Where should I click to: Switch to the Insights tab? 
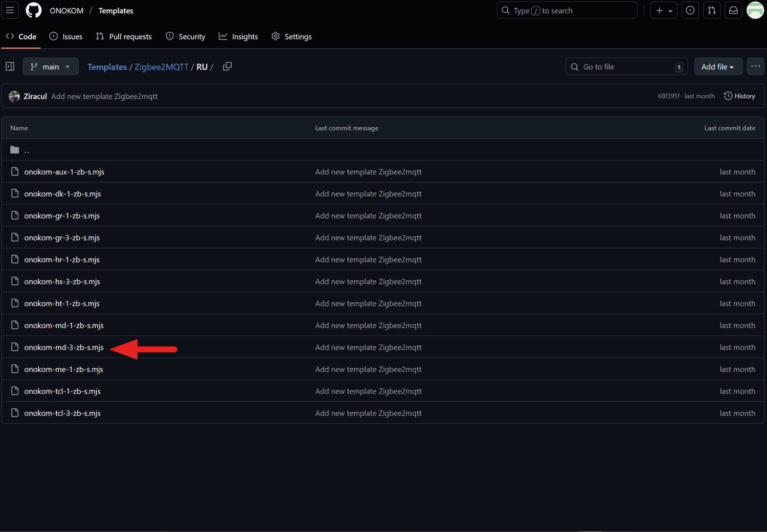(238, 37)
